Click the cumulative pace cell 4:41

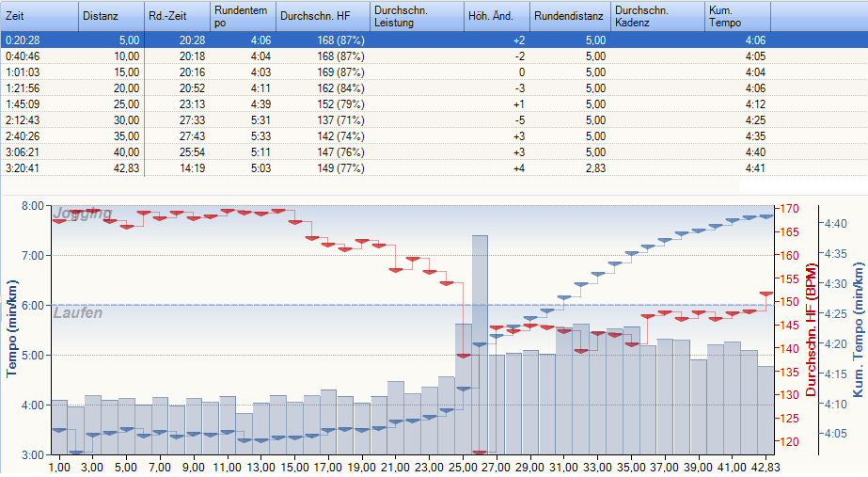[755, 167]
